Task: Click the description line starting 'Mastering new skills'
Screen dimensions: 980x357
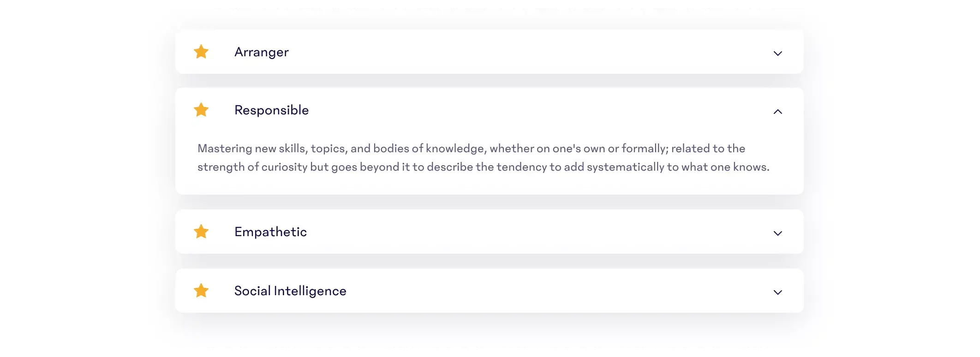Action: click(x=471, y=149)
